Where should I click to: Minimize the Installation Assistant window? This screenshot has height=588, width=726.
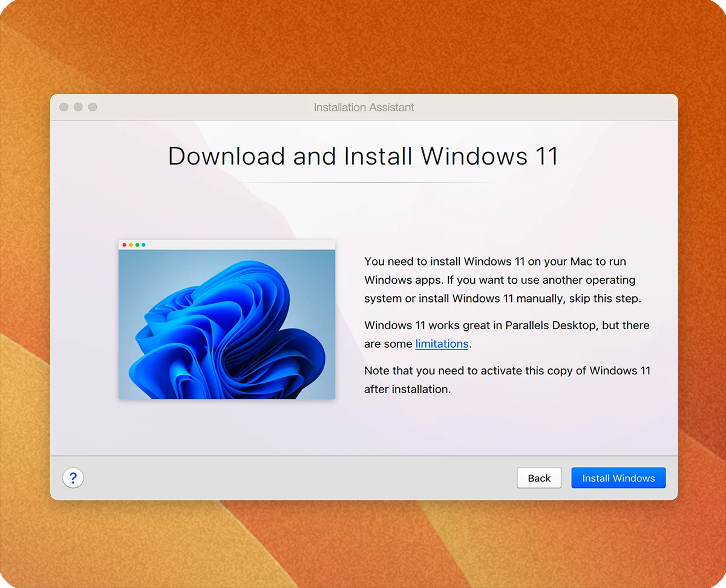click(78, 107)
